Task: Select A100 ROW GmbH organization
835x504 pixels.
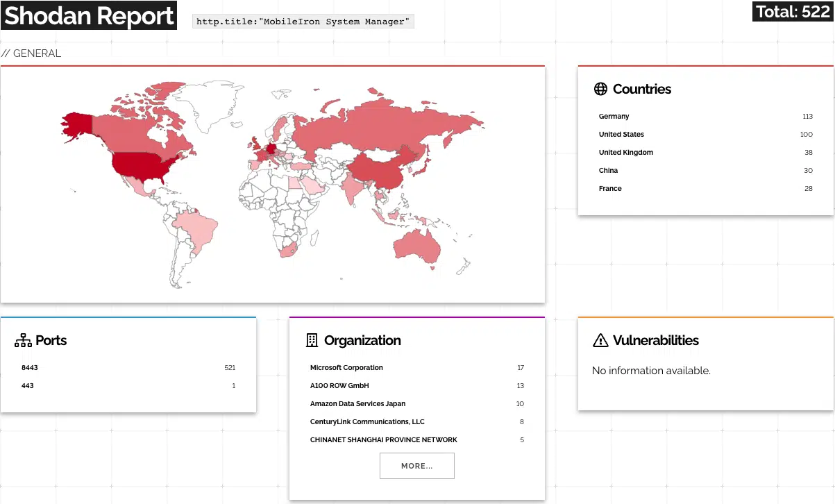Action: click(x=339, y=386)
